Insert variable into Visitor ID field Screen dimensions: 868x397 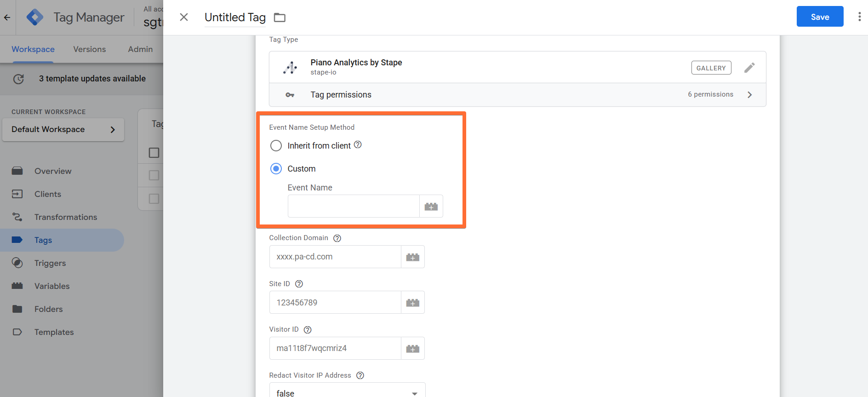coord(412,348)
